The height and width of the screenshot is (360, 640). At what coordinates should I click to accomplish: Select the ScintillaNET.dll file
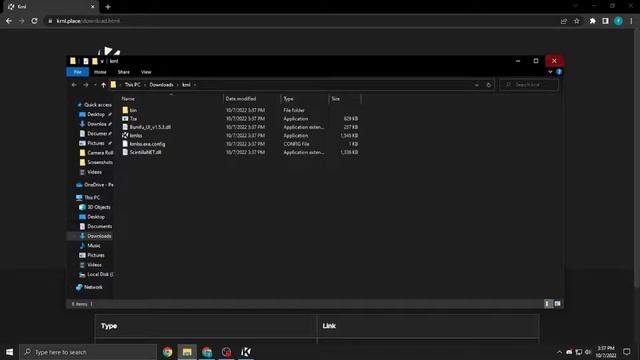coord(145,152)
